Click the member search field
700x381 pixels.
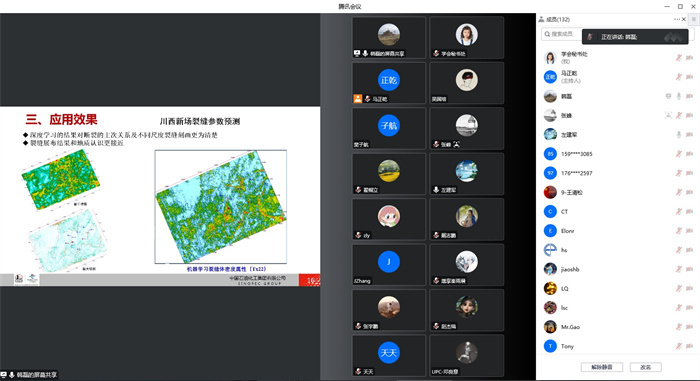562,34
